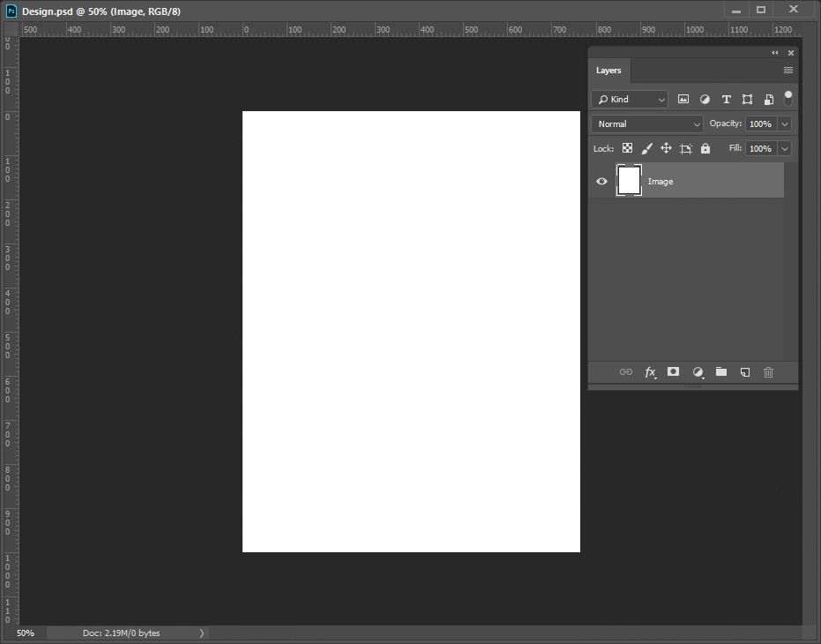Screen dimensions: 821x644
Task: Open the Layers panel options menu
Action: 787,71
